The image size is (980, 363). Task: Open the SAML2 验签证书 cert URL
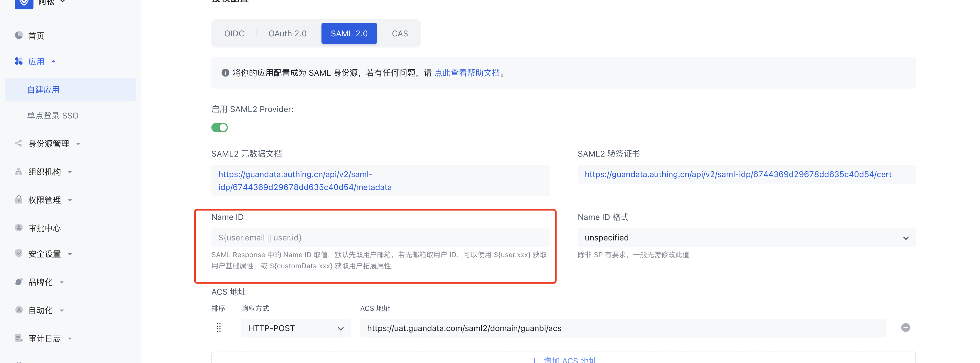[738, 174]
